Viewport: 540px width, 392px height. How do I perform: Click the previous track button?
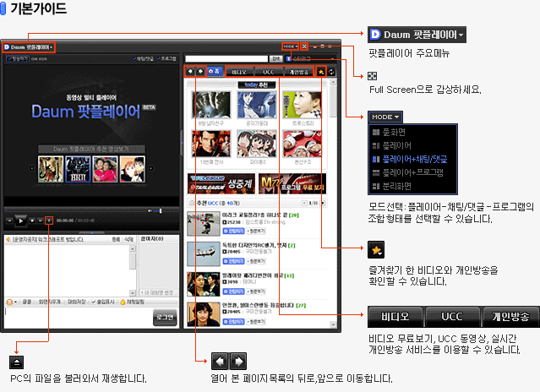[x=9, y=220]
